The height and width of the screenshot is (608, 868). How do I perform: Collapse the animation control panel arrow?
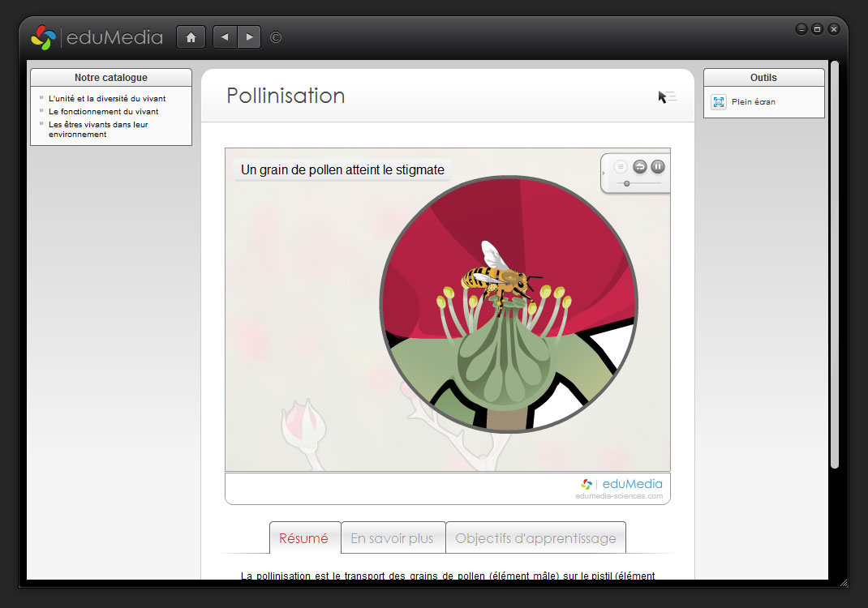[x=604, y=173]
